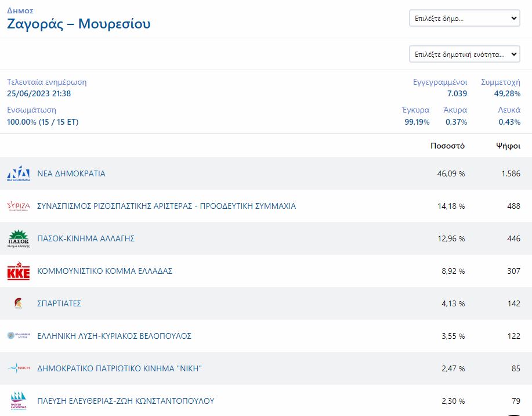Click the 'Ζαγοράς – Μουρεσίου' municipality heading
Image resolution: width=532 pixels, height=416 pixels.
(79, 24)
